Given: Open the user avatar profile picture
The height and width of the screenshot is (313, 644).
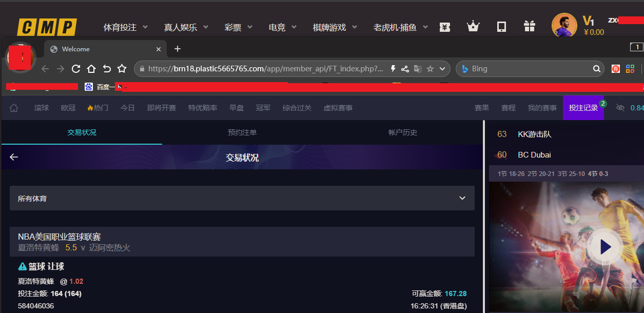Looking at the screenshot, I should [564, 25].
